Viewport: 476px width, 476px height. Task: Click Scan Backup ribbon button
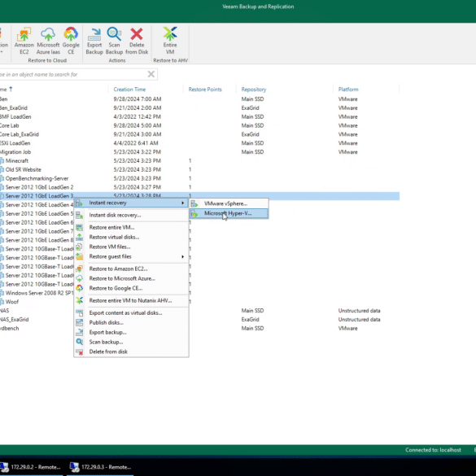pyautogui.click(x=114, y=41)
